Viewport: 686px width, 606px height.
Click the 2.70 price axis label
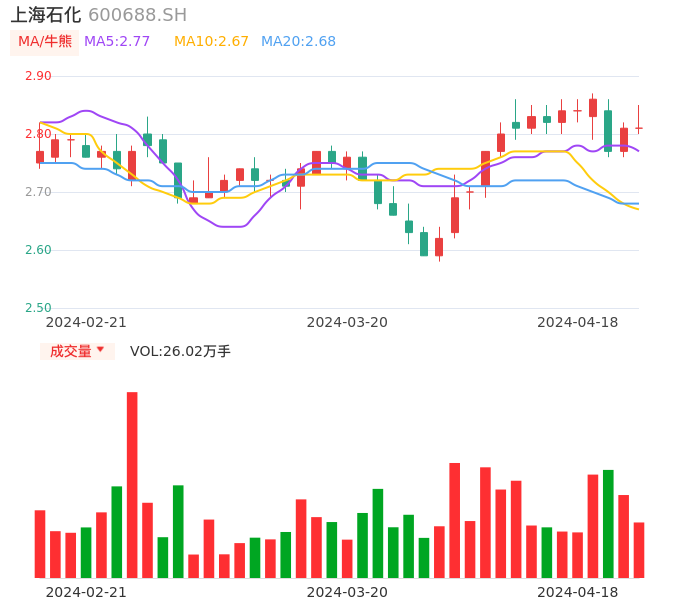coord(38,192)
